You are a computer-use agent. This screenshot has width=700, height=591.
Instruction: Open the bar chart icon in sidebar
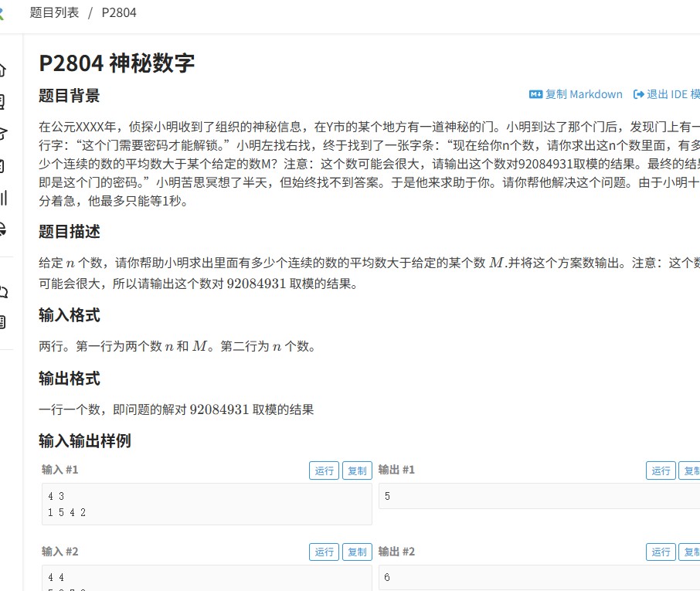3,197
